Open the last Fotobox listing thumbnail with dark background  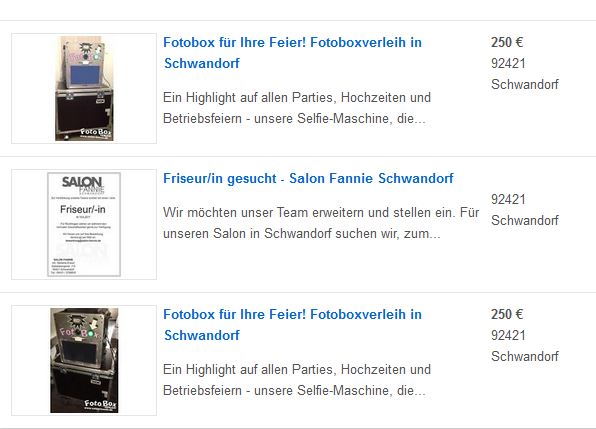point(84,360)
